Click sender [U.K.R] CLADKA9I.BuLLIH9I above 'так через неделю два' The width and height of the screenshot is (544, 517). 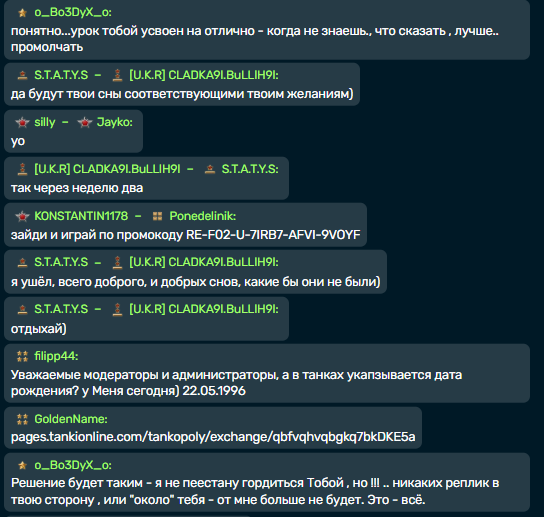click(107, 169)
